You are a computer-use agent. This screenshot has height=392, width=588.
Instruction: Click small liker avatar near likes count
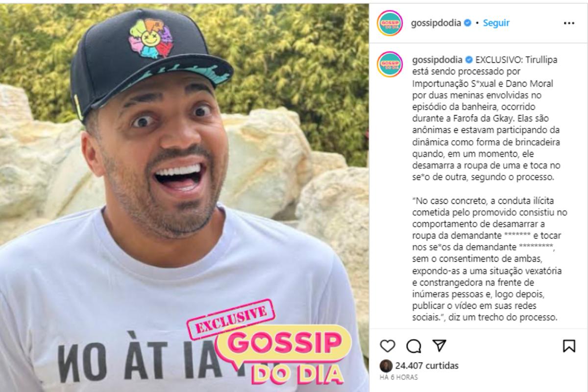point(386,366)
